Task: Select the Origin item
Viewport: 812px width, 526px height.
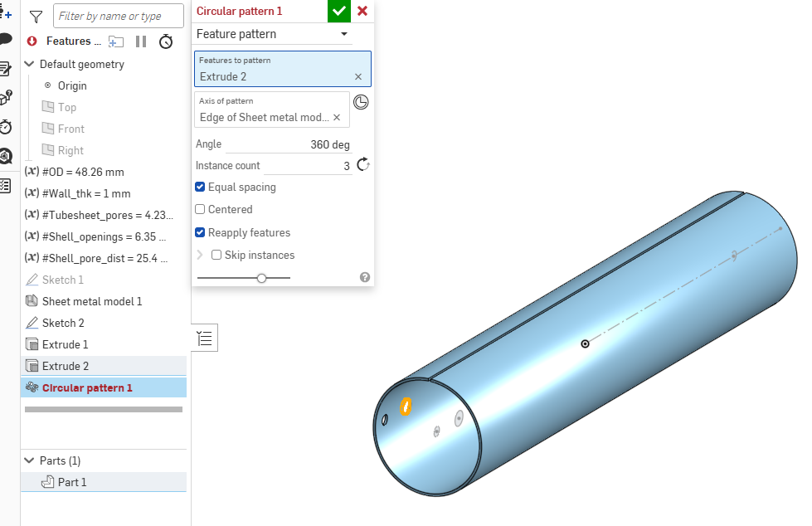Action: click(71, 85)
